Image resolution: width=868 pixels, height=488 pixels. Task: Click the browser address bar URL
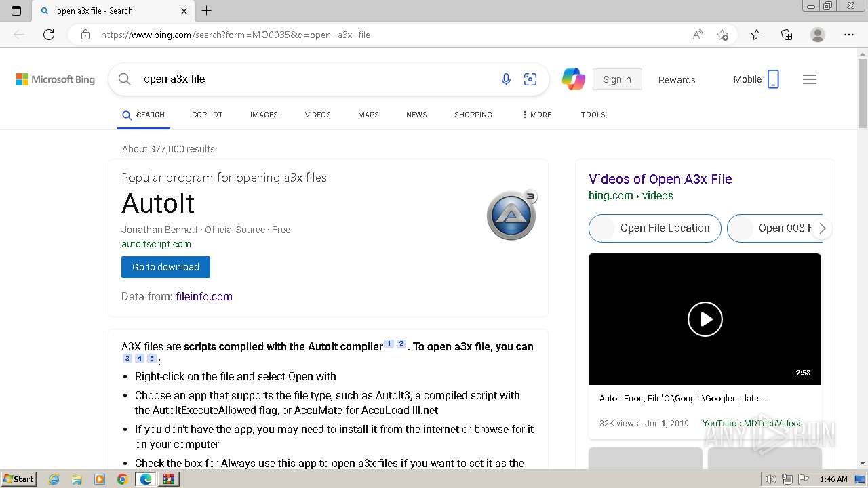(x=235, y=35)
